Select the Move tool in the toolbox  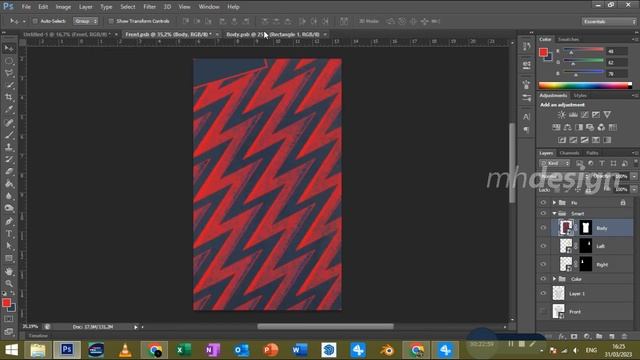(x=9, y=49)
